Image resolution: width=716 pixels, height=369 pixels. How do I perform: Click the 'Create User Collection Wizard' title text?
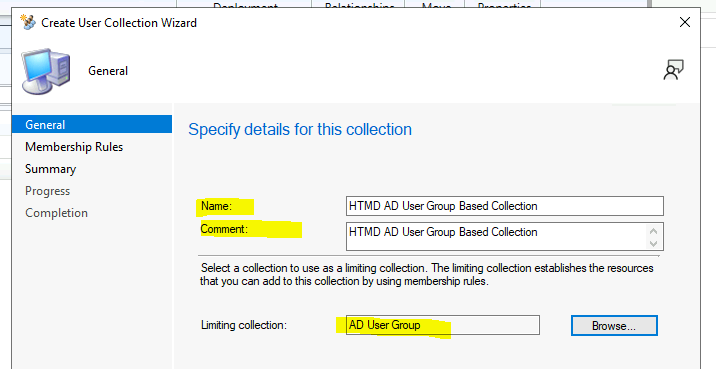(x=119, y=23)
